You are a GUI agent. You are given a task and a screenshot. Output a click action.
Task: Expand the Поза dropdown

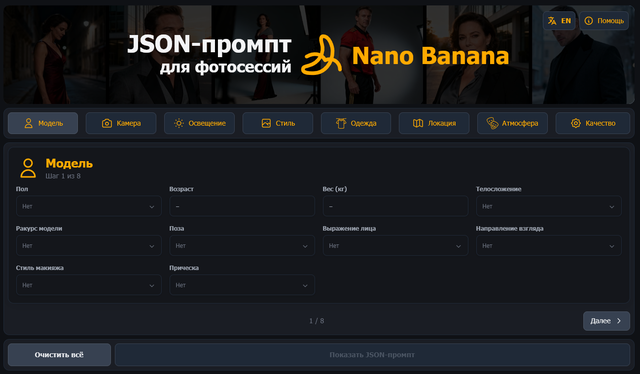[242, 246]
